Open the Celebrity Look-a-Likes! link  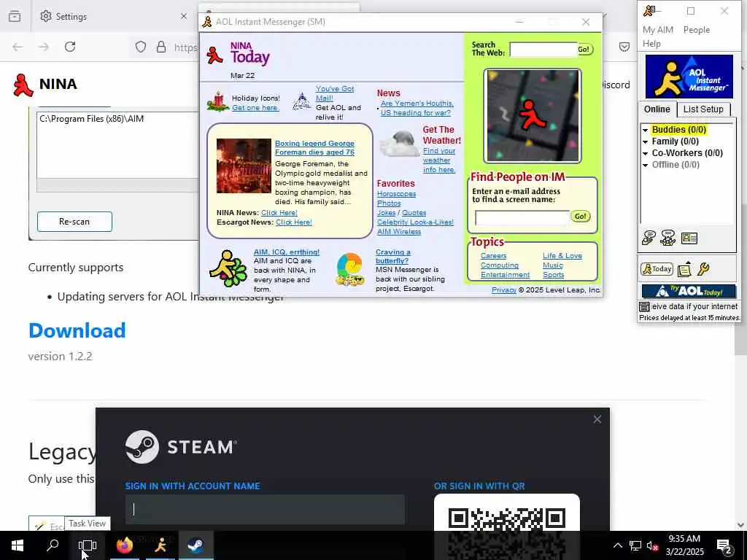coord(415,222)
